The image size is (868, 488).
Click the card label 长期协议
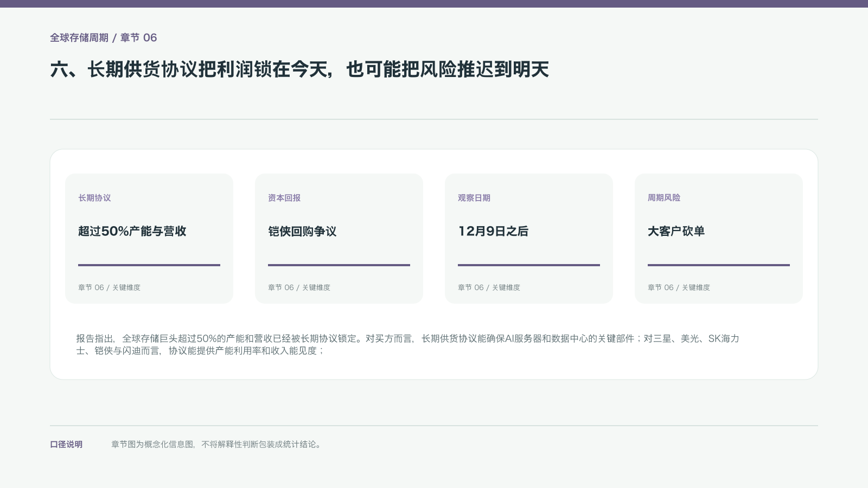click(94, 198)
